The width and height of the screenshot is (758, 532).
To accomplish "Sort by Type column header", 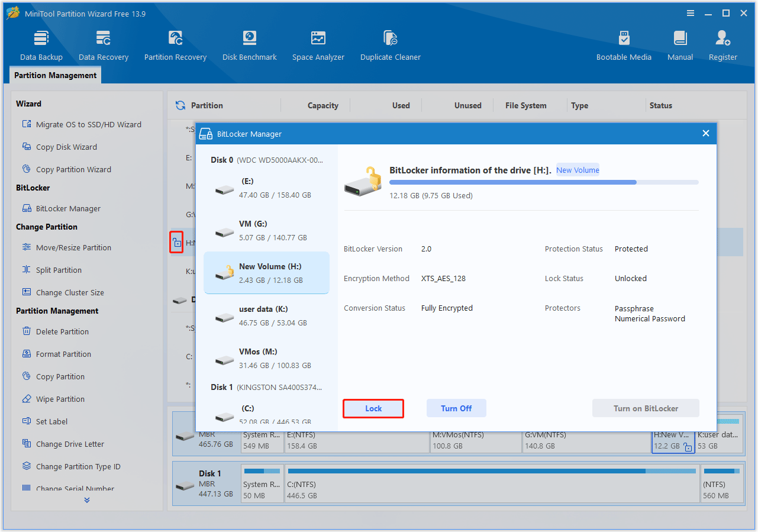I will [580, 105].
